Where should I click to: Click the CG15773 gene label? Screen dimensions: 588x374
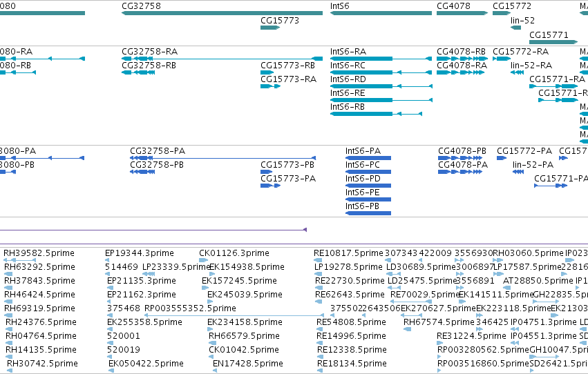coord(280,21)
